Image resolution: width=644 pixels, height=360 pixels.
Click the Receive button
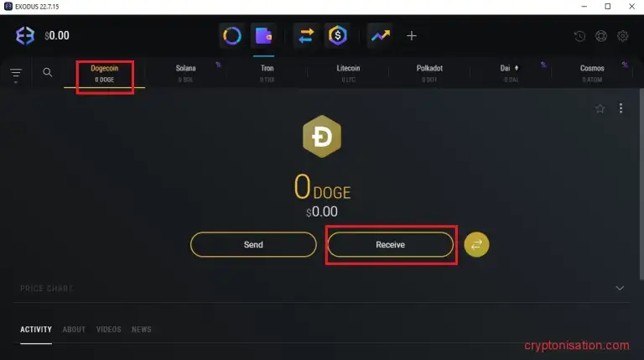(x=391, y=244)
